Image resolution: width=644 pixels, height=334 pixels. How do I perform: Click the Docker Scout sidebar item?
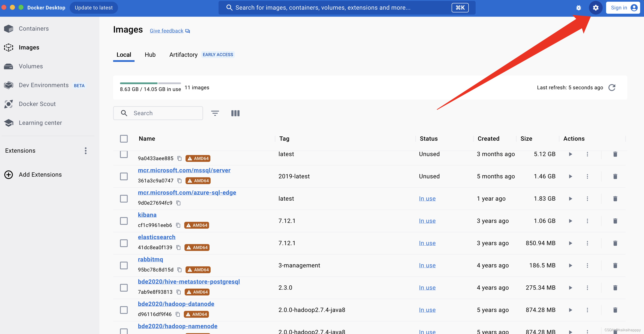click(x=37, y=104)
